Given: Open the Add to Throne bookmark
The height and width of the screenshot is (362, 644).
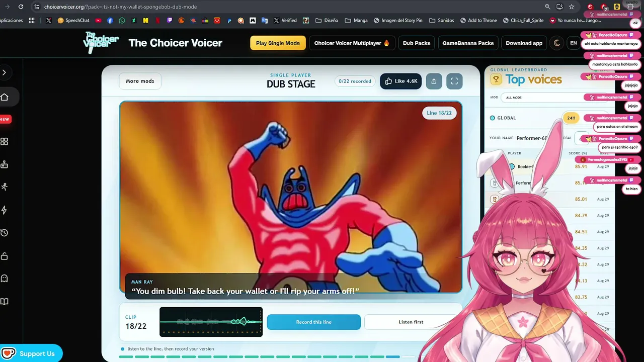Looking at the screenshot, I should coord(478,21).
